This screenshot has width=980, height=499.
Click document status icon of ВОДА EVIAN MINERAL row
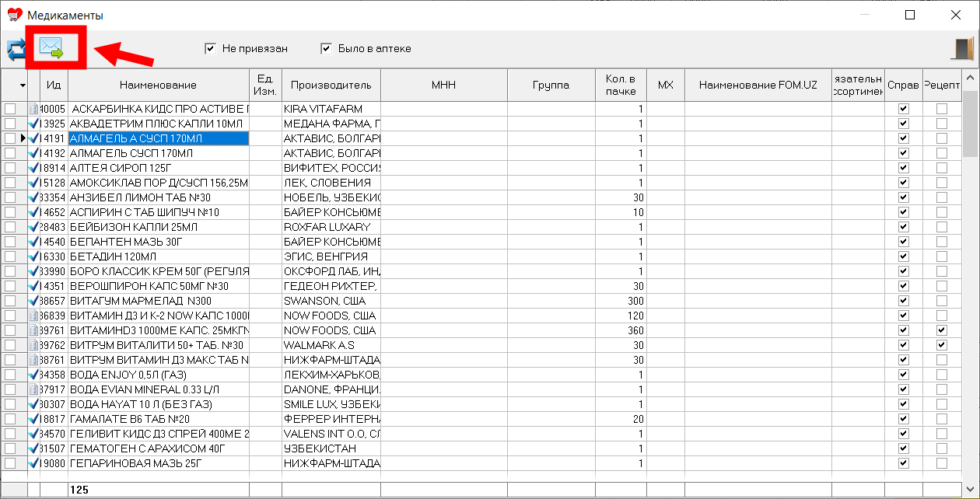[33, 389]
